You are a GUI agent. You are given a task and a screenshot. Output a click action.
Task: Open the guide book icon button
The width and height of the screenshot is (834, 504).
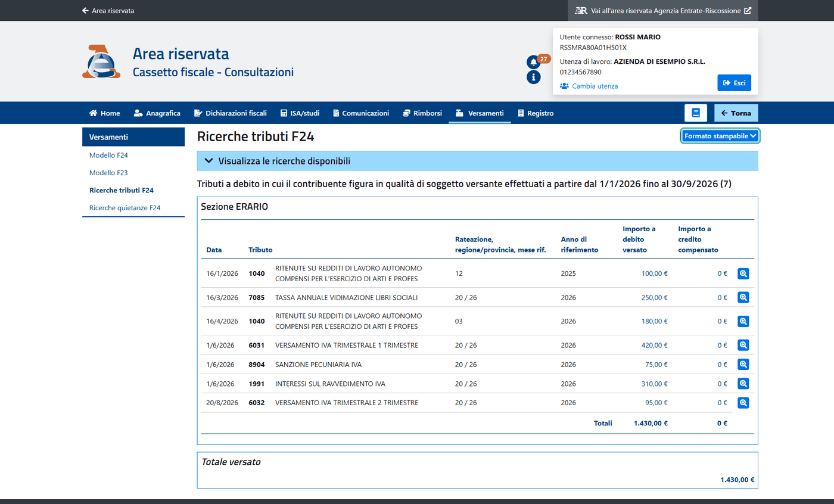[696, 113]
